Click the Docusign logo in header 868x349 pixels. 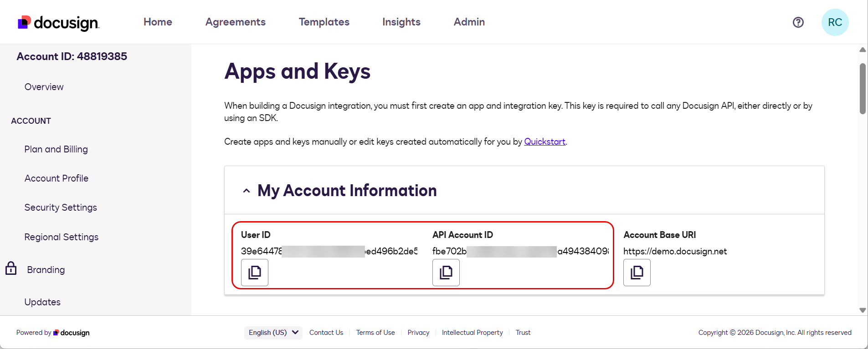point(58,23)
